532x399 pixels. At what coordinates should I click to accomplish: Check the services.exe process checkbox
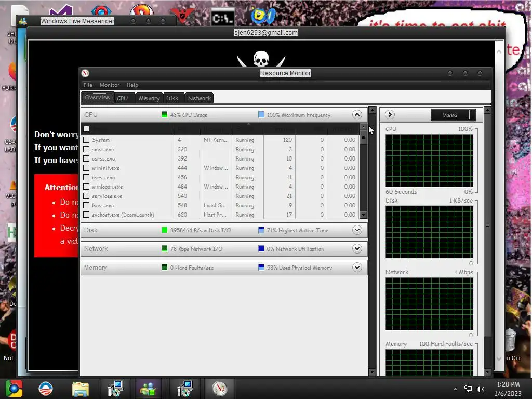pos(86,196)
